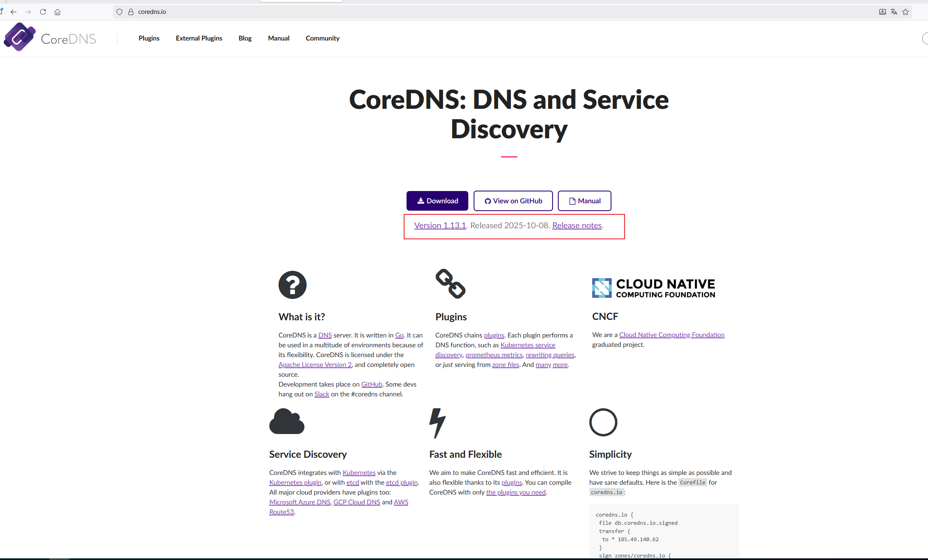Bookmark page with star icon
928x560 pixels.
(x=906, y=12)
